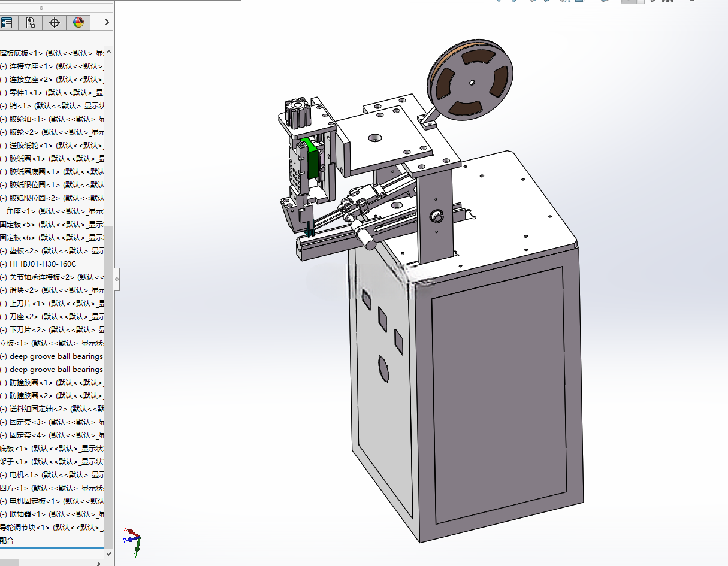Viewport: 728px width, 566px height.
Task: Open the DisplayManager color ball tab
Action: (x=78, y=23)
